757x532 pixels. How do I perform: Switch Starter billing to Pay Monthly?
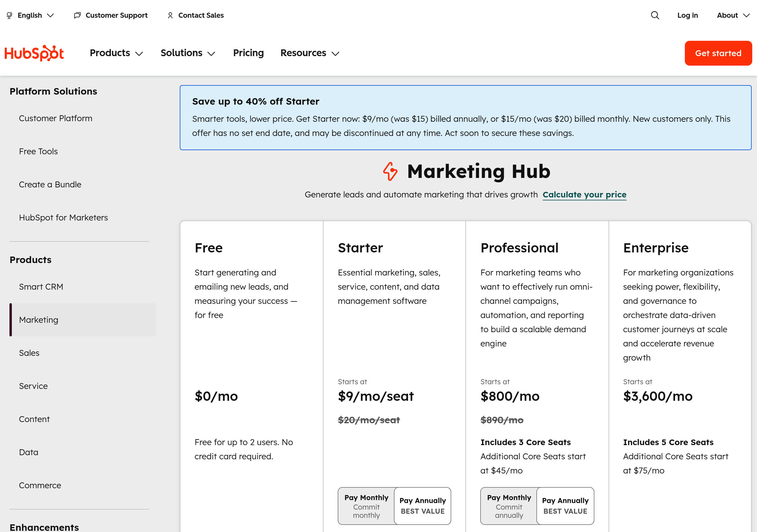(366, 506)
